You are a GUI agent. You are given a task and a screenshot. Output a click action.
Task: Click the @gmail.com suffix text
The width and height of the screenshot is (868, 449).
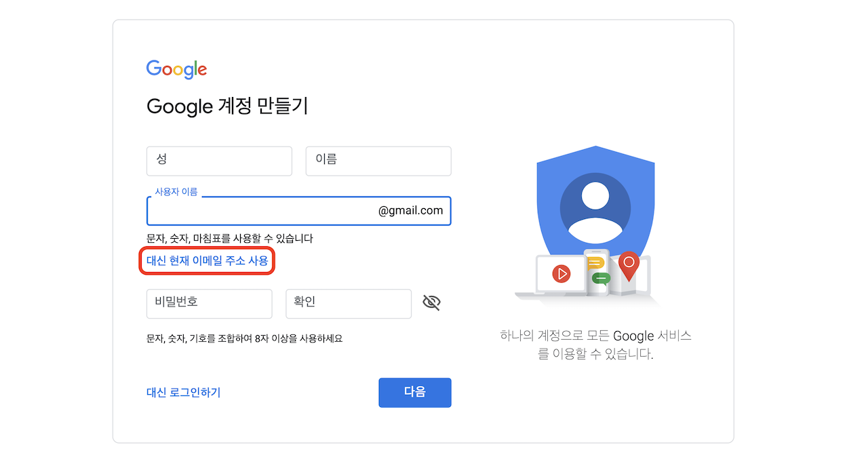pos(410,211)
